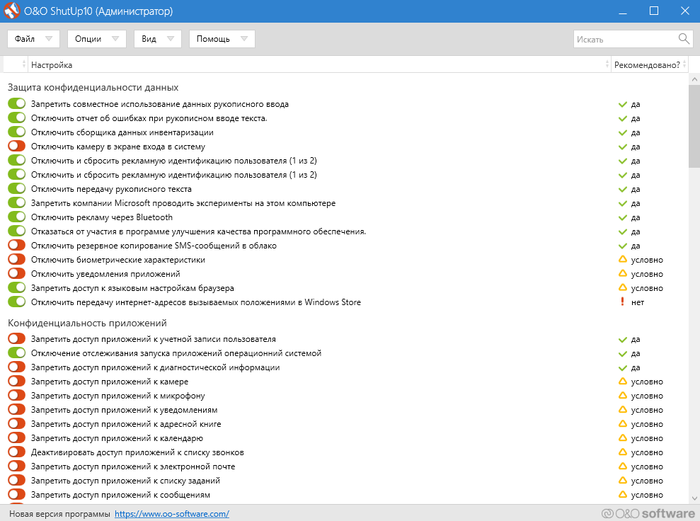Click warning triangle beside списку звонков
700x521 pixels.
coord(622,452)
